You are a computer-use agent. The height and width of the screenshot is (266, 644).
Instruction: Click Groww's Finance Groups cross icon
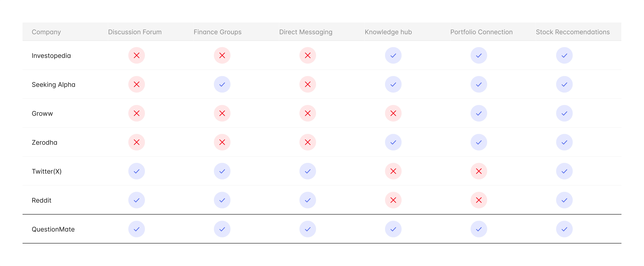coord(222,113)
